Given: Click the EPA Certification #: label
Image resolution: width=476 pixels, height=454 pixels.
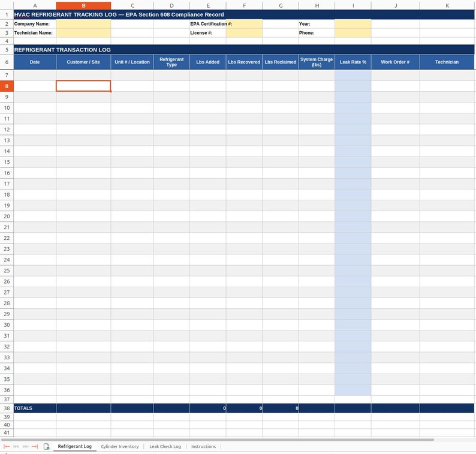Looking at the screenshot, I should click(x=211, y=23).
